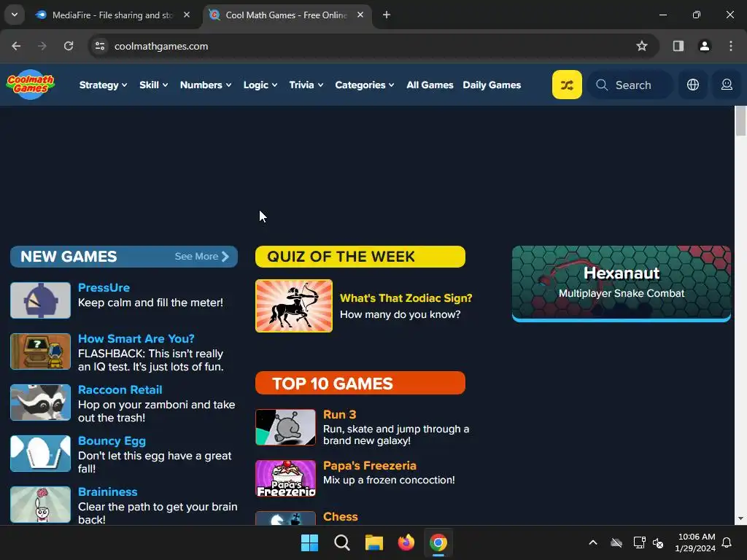Viewport: 747px width, 560px height.
Task: Expand the Strategy menu
Action: pyautogui.click(x=103, y=85)
